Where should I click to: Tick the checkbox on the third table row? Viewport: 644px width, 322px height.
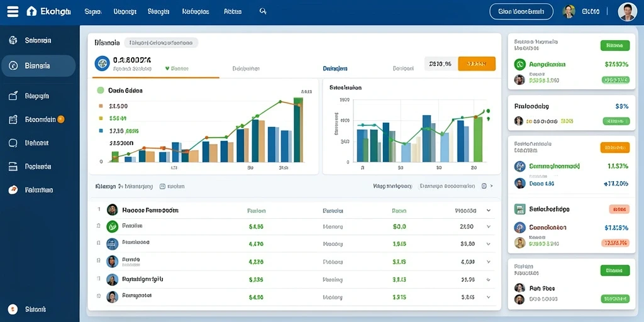pos(99,243)
